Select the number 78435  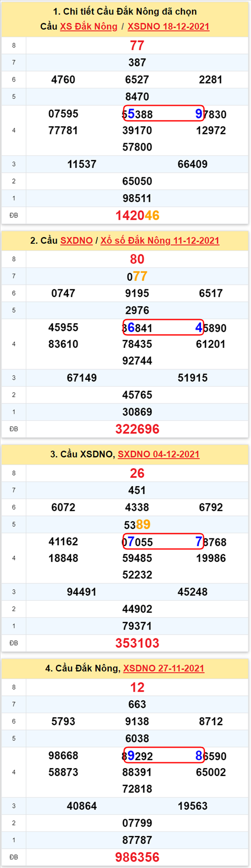click(x=137, y=344)
